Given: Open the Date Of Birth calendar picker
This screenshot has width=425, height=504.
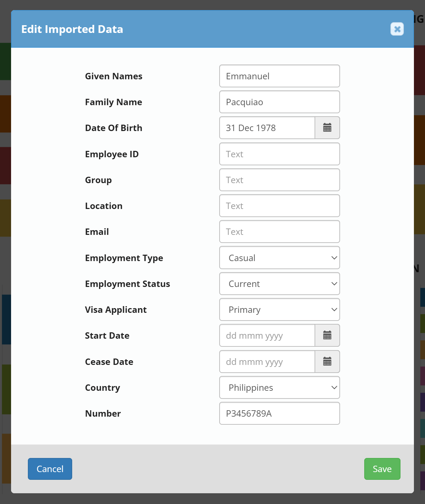Looking at the screenshot, I should pyautogui.click(x=327, y=128).
